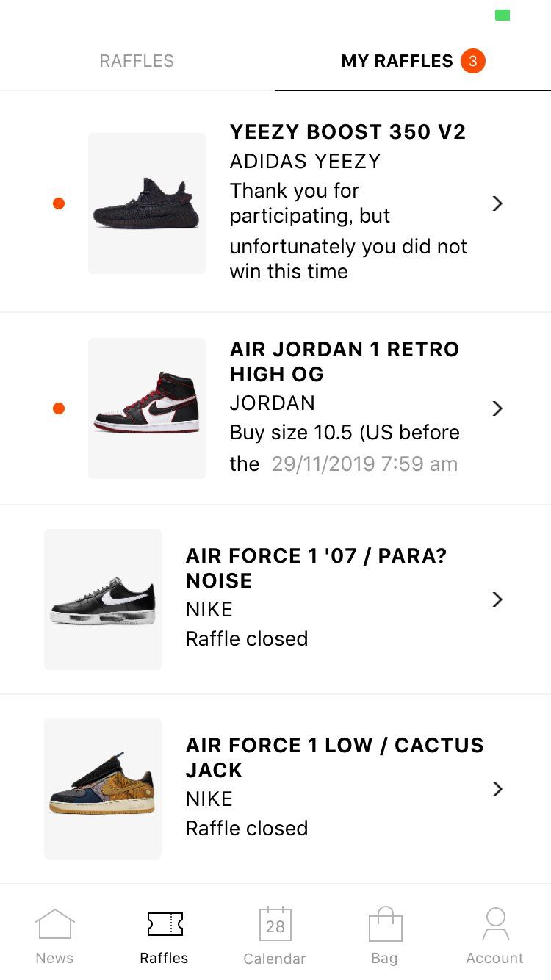Expand Air Jordan 1 Retro chevron
The height and width of the screenshot is (980, 551).
tap(497, 408)
